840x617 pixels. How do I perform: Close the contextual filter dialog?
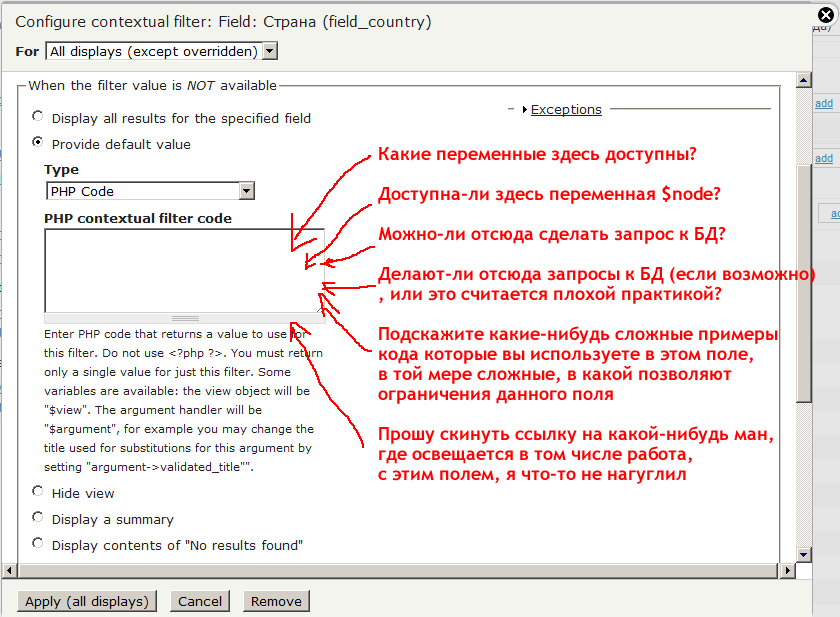click(826, 15)
